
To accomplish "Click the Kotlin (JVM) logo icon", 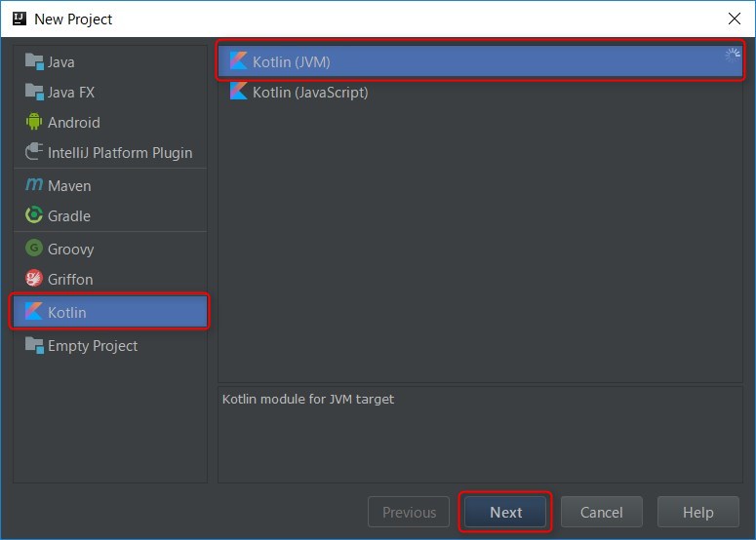I will (239, 61).
